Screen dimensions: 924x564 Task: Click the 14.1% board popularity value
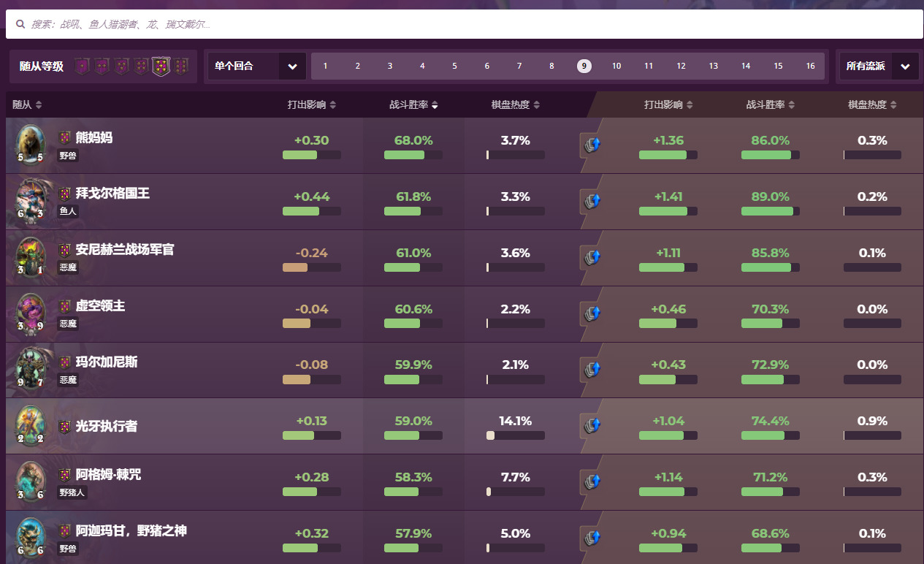click(516, 421)
